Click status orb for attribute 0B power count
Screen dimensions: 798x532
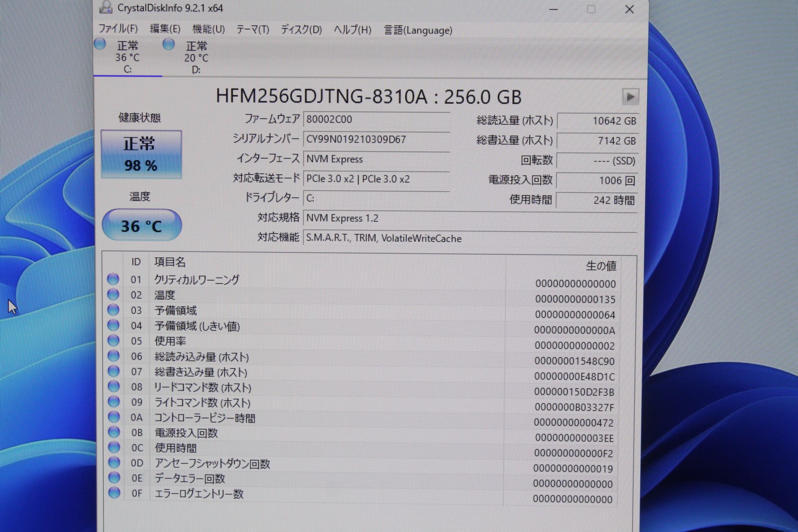(114, 432)
